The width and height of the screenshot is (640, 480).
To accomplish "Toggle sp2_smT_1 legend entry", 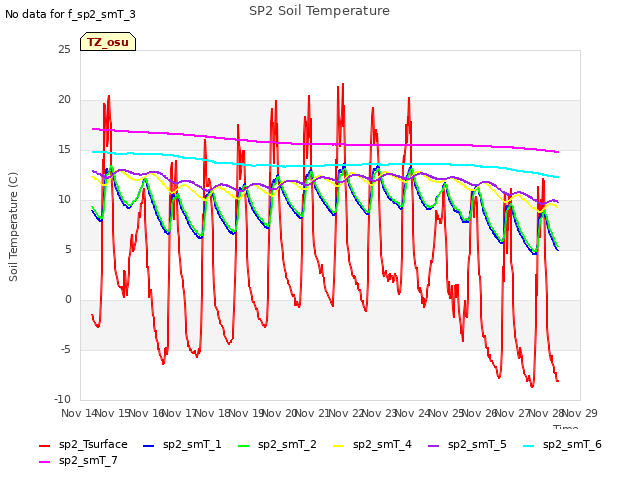I will pyautogui.click(x=182, y=444).
